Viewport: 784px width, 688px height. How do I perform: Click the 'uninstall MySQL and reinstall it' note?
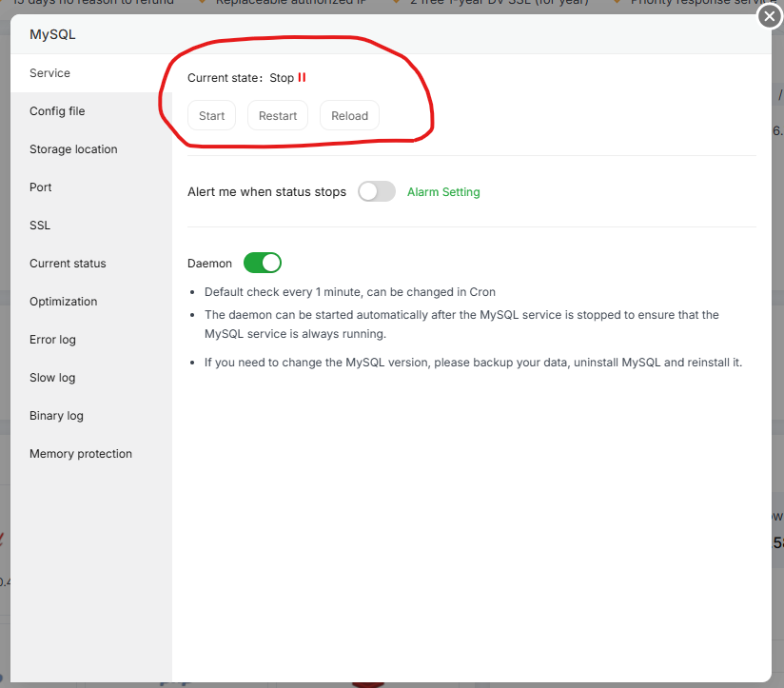click(473, 363)
